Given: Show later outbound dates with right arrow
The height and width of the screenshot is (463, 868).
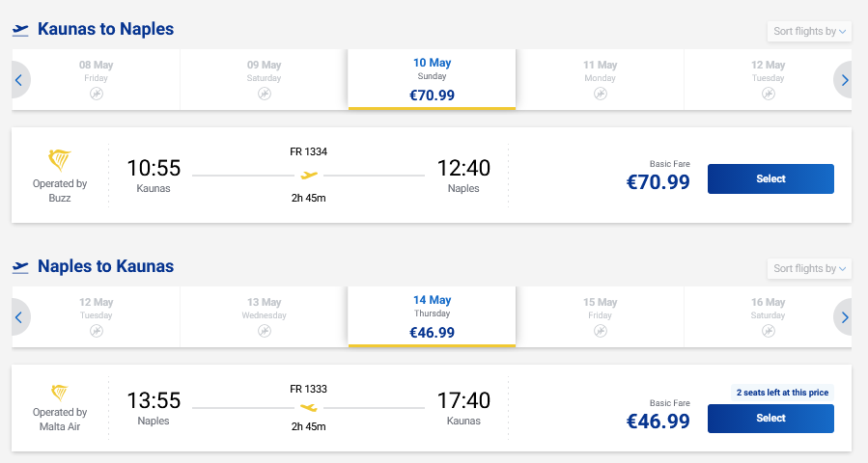Looking at the screenshot, I should click(845, 80).
